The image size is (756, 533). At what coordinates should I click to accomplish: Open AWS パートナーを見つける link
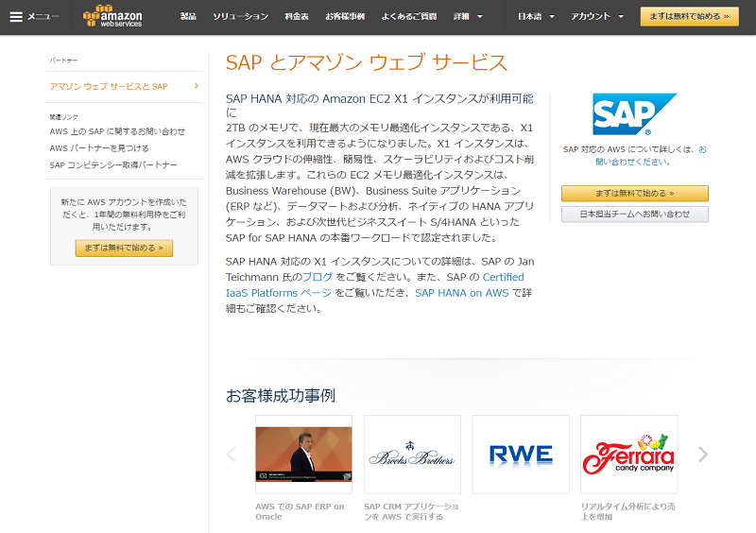pos(99,148)
